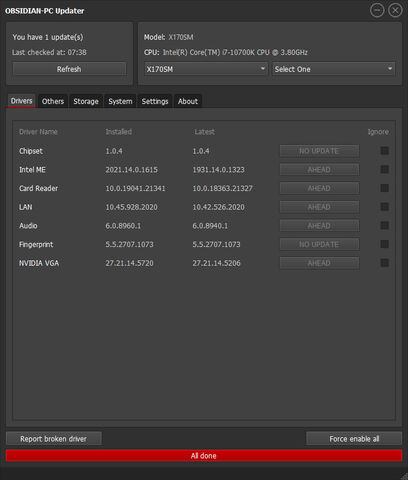The image size is (408, 480).
Task: Open the X170SM model dropdown
Action: point(206,69)
